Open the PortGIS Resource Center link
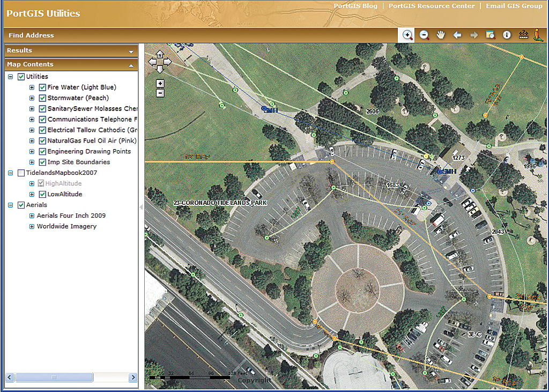Screen dimensions: 549x392 [432, 6]
